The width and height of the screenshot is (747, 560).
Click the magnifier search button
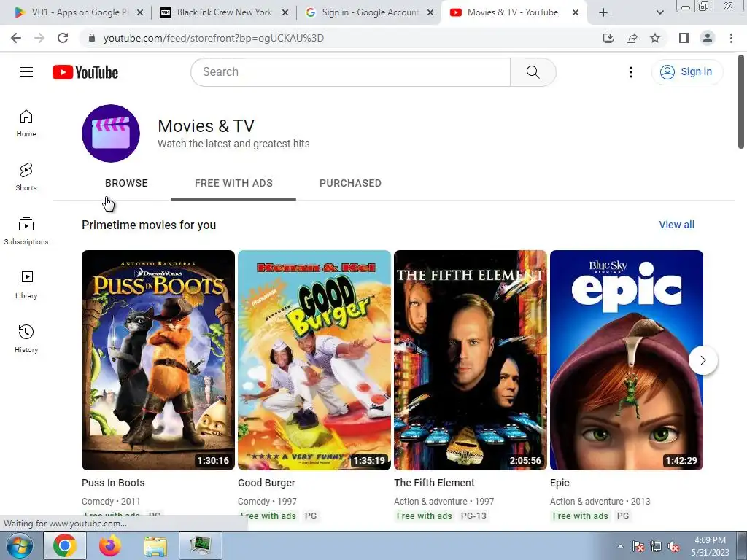tap(533, 72)
